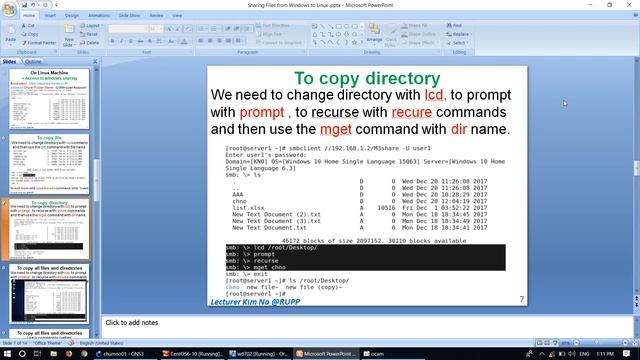Expand the Arrange dropdown
Viewport: 640px width, 360px height.
(374, 35)
